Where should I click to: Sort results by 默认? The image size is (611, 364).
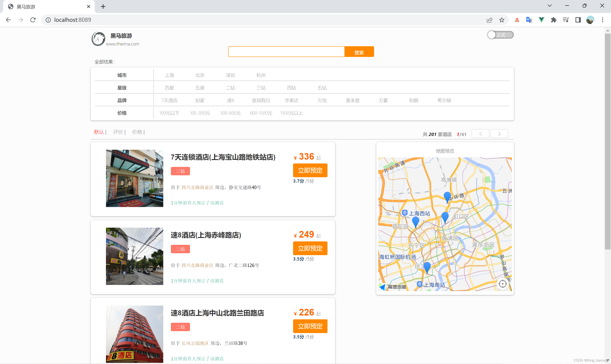coord(99,132)
